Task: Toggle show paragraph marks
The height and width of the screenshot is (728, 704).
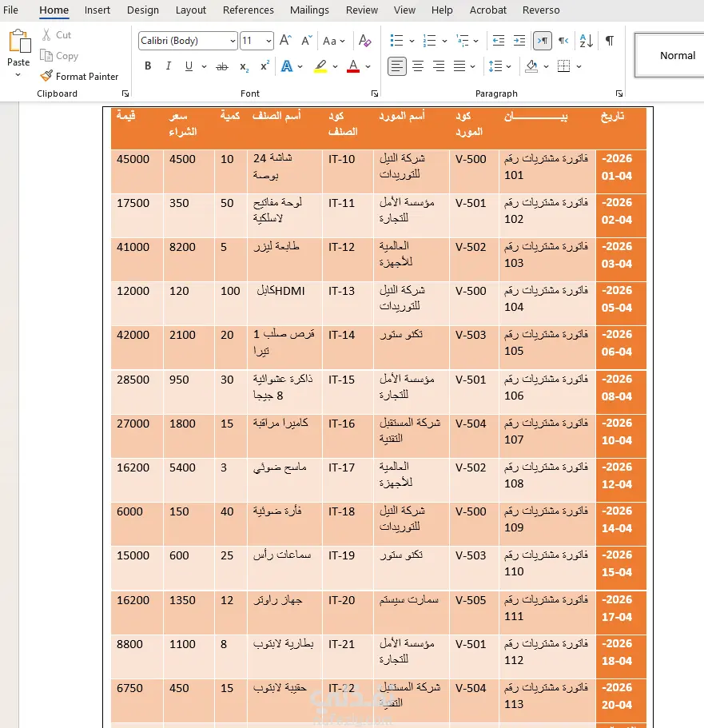Action: pyautogui.click(x=610, y=41)
